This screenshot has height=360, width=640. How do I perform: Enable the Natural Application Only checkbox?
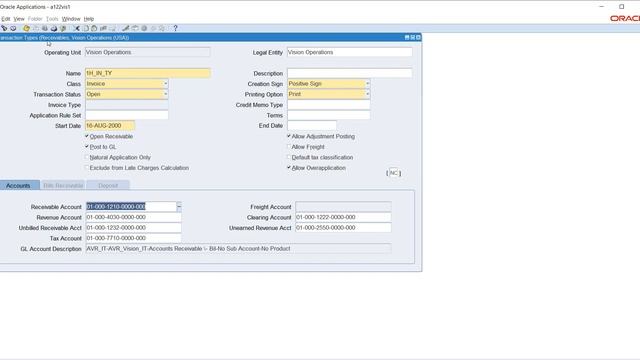pos(87,157)
